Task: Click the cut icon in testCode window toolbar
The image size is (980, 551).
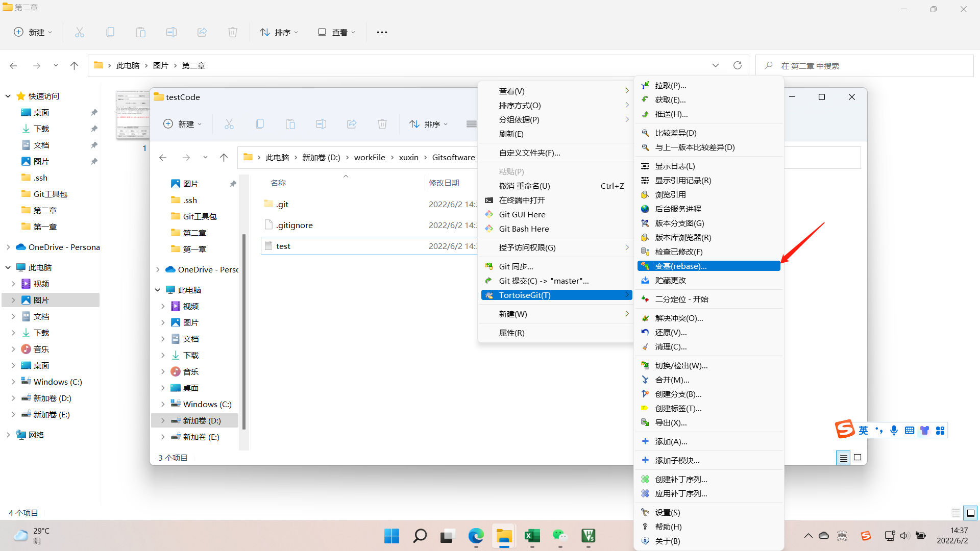Action: click(x=229, y=124)
